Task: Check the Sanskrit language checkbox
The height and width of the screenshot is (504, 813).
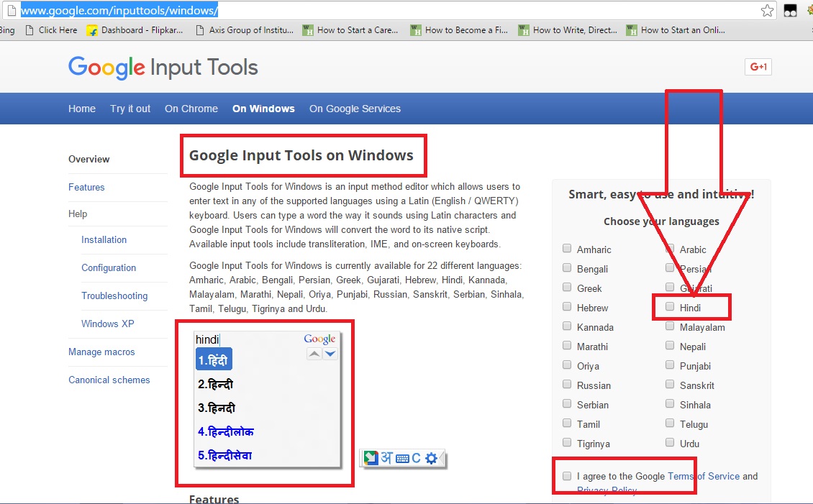Action: tap(670, 385)
